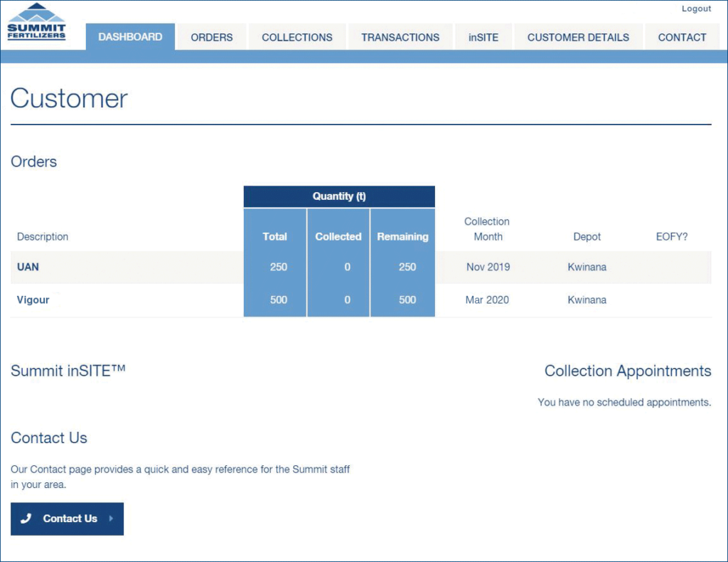
Task: Open the Vigour order
Action: 33,300
